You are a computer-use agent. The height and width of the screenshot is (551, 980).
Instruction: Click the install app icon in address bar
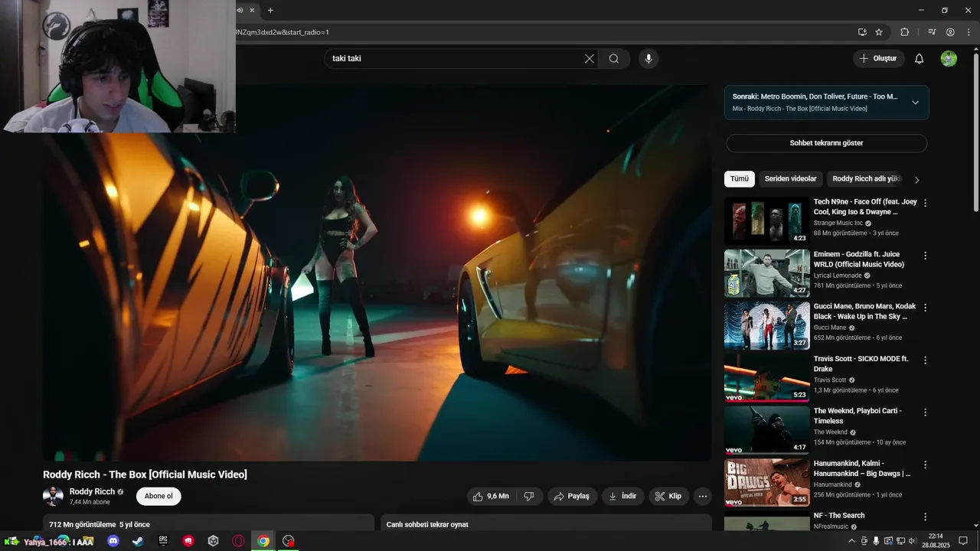point(862,32)
